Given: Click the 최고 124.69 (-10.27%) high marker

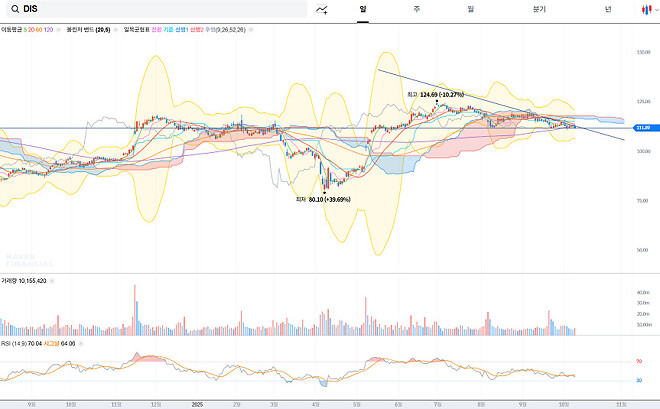Looking at the screenshot, I should click(436, 95).
